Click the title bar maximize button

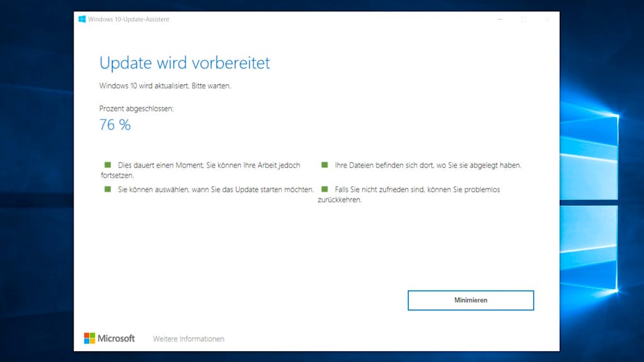coord(524,20)
